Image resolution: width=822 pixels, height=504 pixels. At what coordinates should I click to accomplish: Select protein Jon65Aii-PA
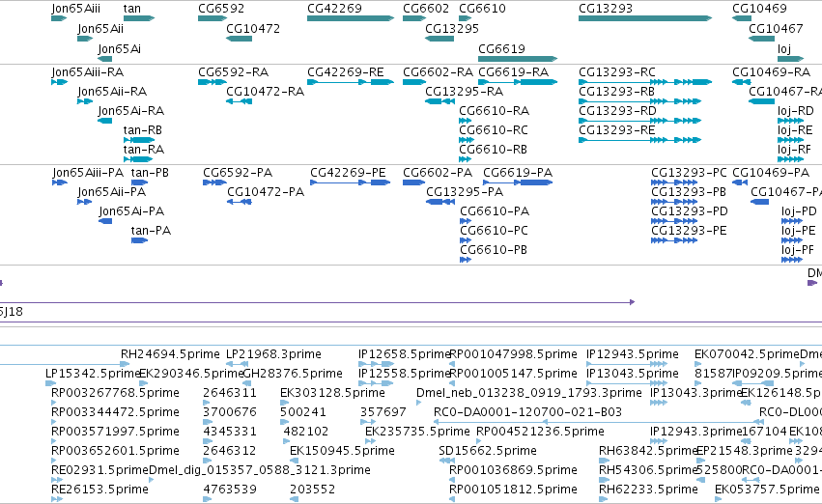pos(84,202)
